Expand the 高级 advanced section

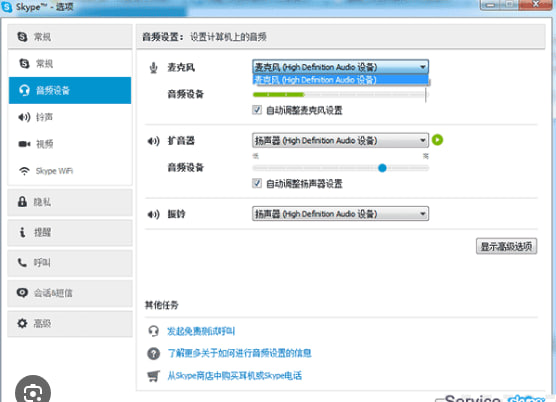[70, 323]
